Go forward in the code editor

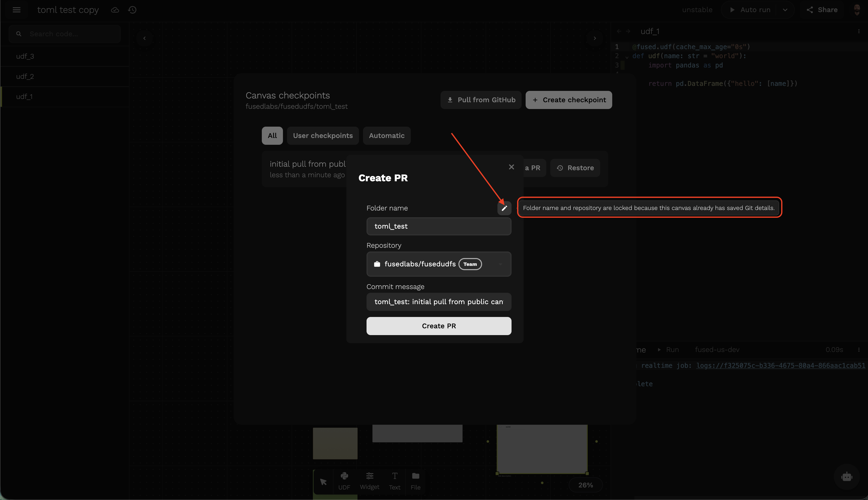(628, 31)
